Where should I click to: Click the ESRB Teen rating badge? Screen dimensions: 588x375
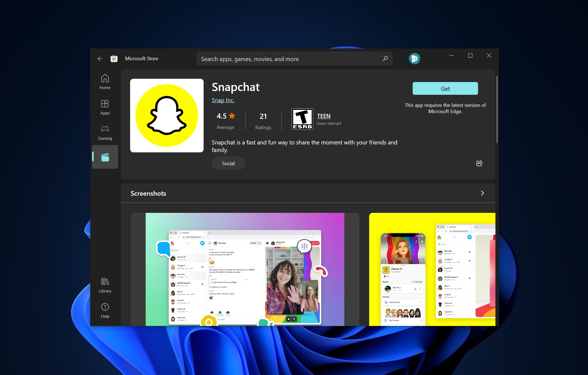(x=302, y=119)
